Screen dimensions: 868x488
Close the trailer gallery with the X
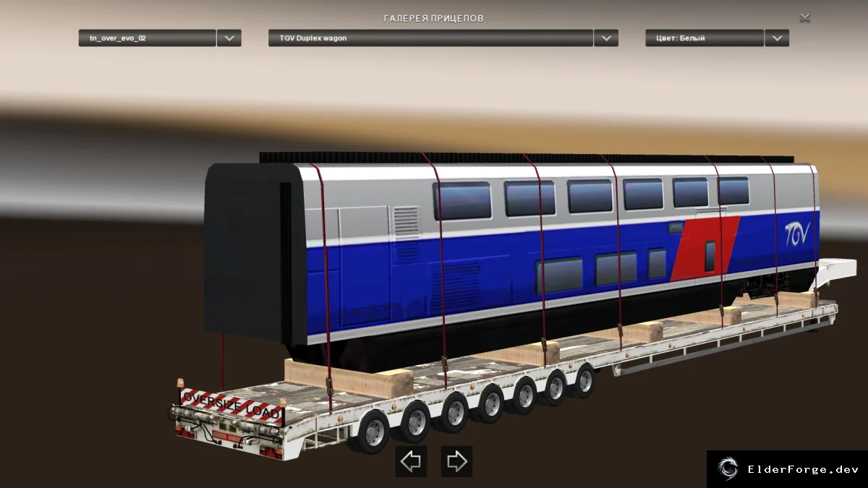(x=804, y=17)
